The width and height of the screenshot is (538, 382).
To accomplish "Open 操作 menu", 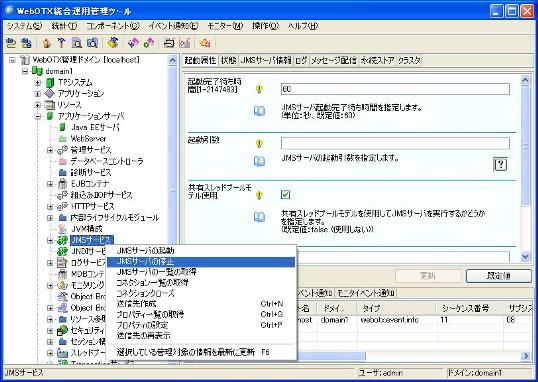I will 265,26.
